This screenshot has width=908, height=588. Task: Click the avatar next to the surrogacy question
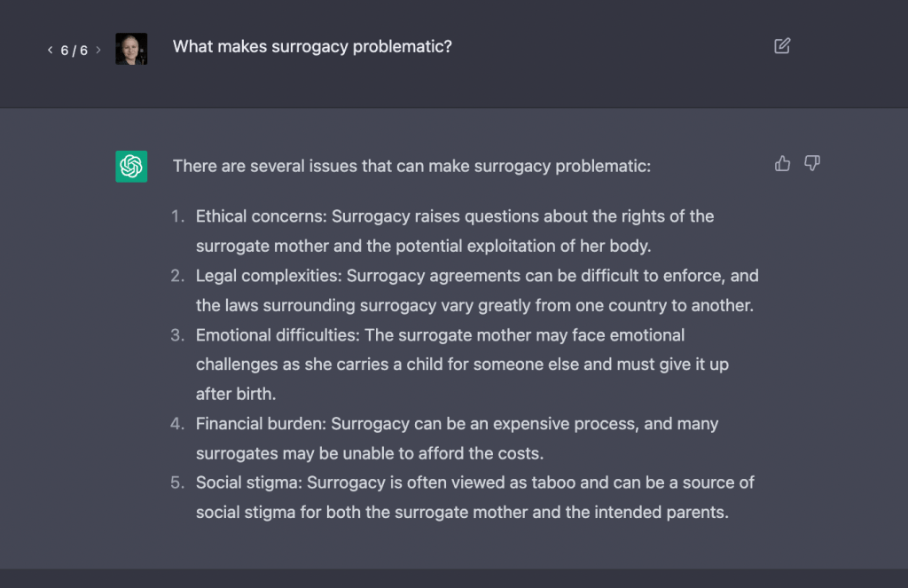coord(130,49)
